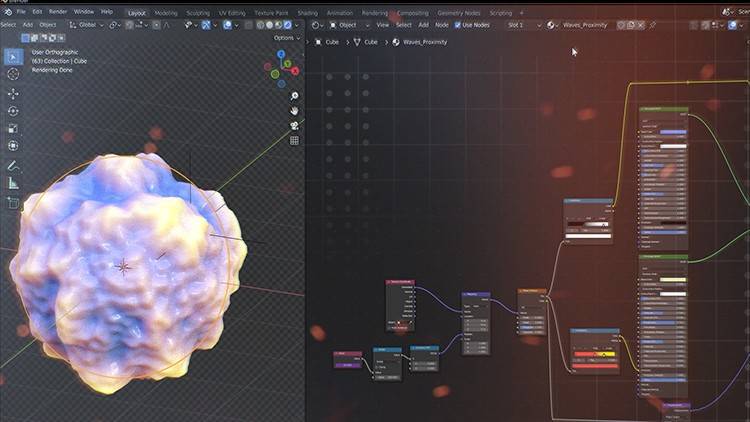Toggle pin on the node editor material
Image resolution: width=750 pixels, height=422 pixels.
click(x=653, y=24)
